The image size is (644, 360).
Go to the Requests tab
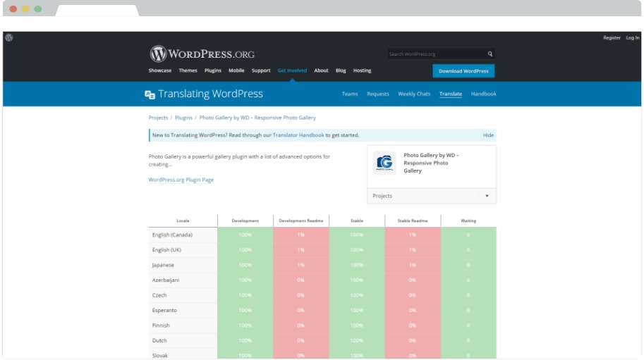[x=378, y=94]
